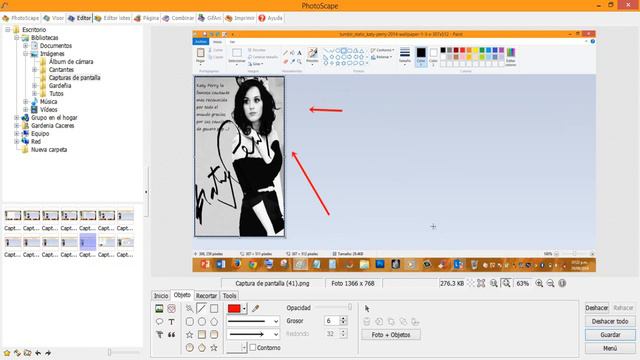Collapse the Bibliotecas tree node
Viewport: 640px width, 360px height.
tap(17, 38)
